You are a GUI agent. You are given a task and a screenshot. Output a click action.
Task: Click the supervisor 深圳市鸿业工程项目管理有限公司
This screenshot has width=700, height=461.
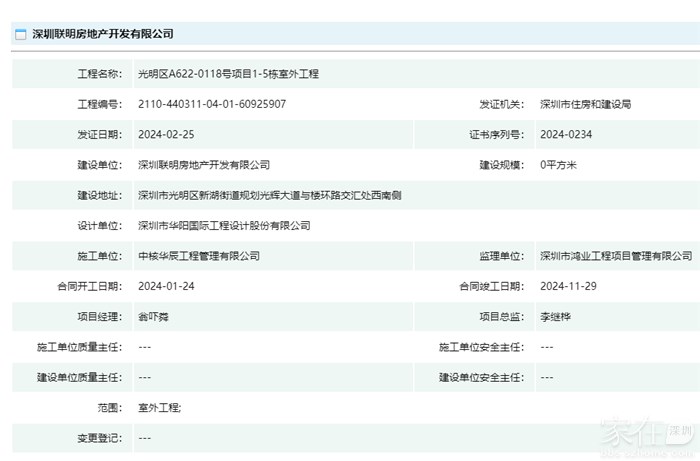pyautogui.click(x=615, y=256)
